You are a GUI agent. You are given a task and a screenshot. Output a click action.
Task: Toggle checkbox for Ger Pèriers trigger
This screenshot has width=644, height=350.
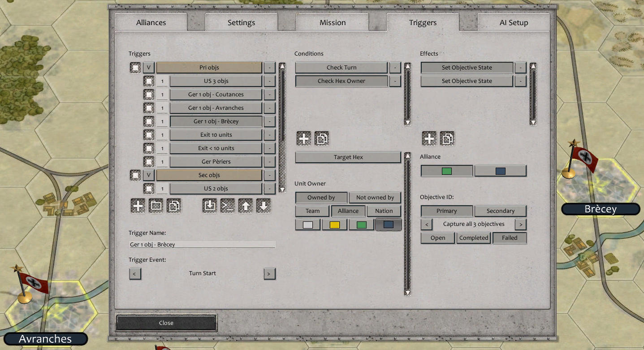[x=149, y=162]
